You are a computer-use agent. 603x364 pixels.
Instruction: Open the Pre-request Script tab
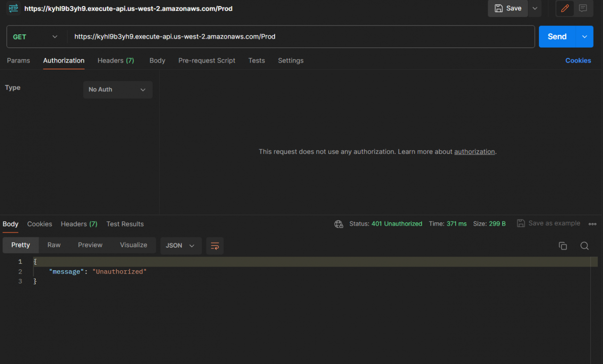pyautogui.click(x=207, y=61)
